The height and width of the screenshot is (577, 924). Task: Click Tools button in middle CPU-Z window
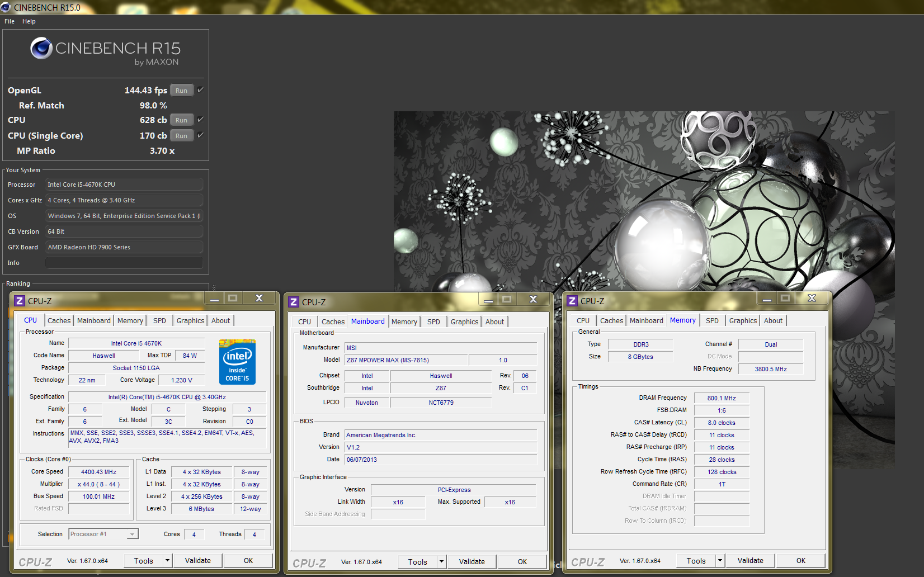click(417, 561)
